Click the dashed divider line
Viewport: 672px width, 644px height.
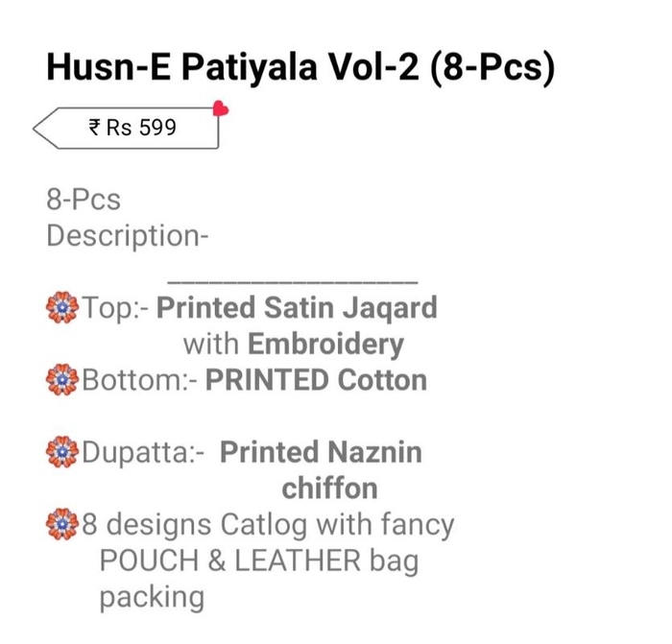[x=293, y=282]
